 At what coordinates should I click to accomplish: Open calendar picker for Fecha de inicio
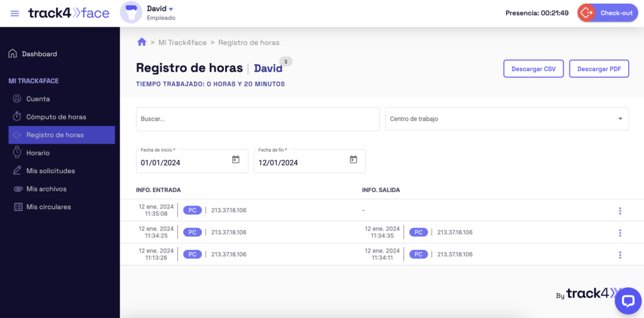pyautogui.click(x=236, y=160)
